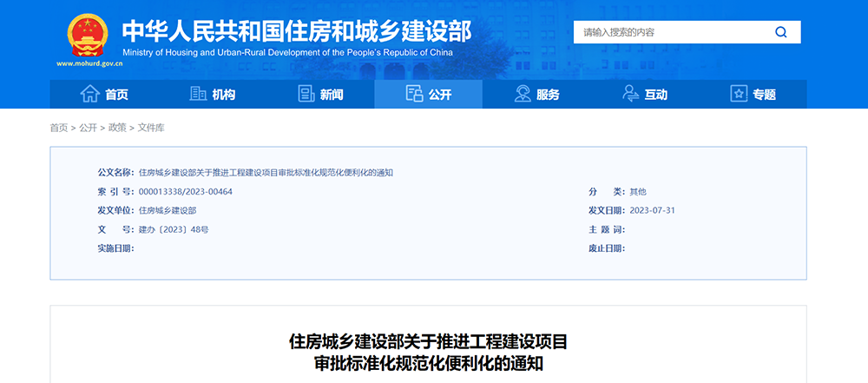Click the 索引号 label

click(x=115, y=192)
